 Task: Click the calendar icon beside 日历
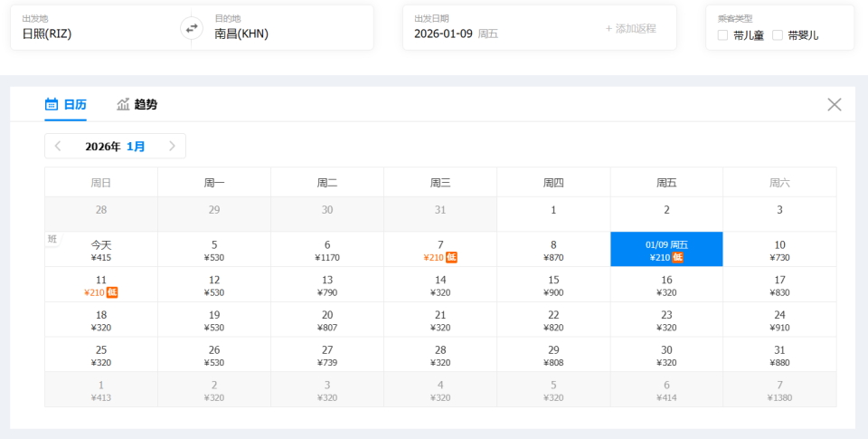click(x=52, y=104)
